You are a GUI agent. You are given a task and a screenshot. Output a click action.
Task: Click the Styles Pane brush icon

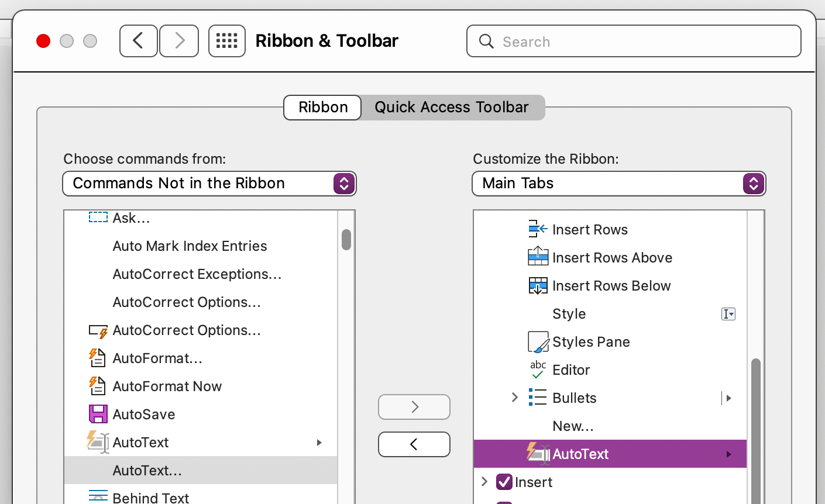(538, 342)
